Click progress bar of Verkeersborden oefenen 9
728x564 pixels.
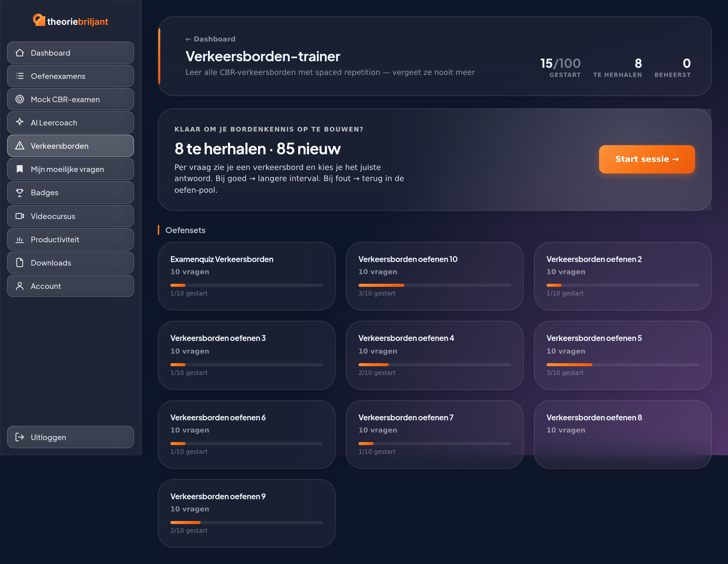click(x=247, y=522)
